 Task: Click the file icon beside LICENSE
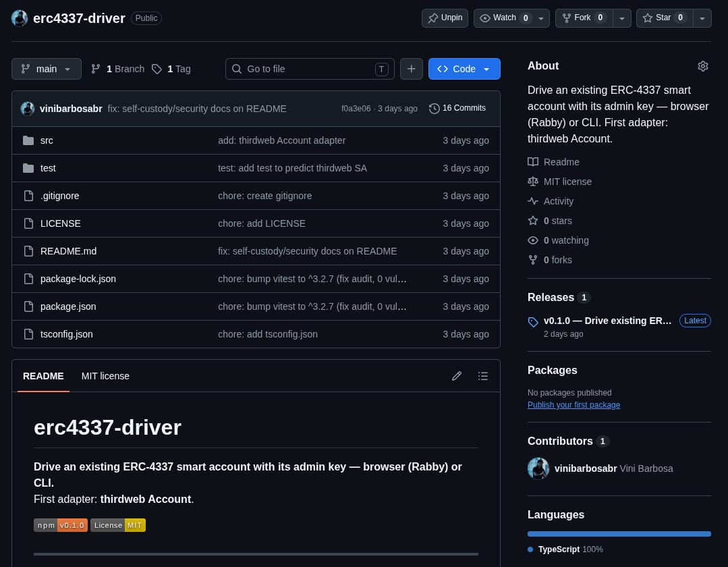point(28,223)
